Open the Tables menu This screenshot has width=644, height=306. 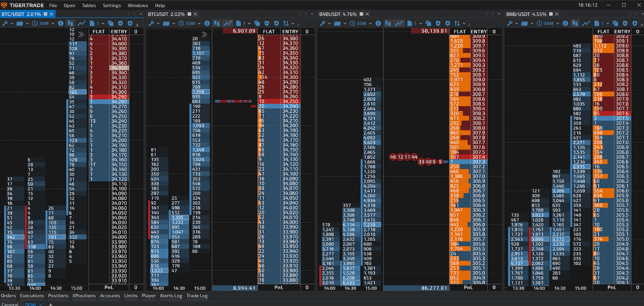click(89, 5)
